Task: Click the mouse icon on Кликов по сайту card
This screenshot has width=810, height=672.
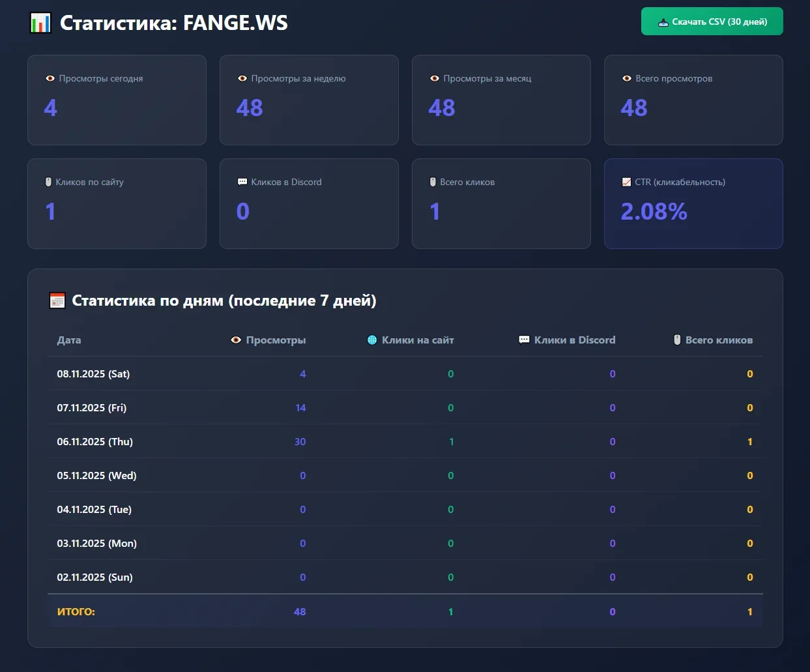Action: (x=48, y=182)
